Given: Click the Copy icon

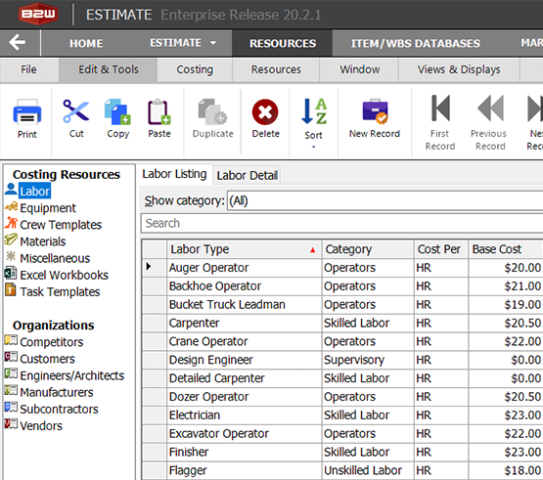Looking at the screenshot, I should click(118, 112).
